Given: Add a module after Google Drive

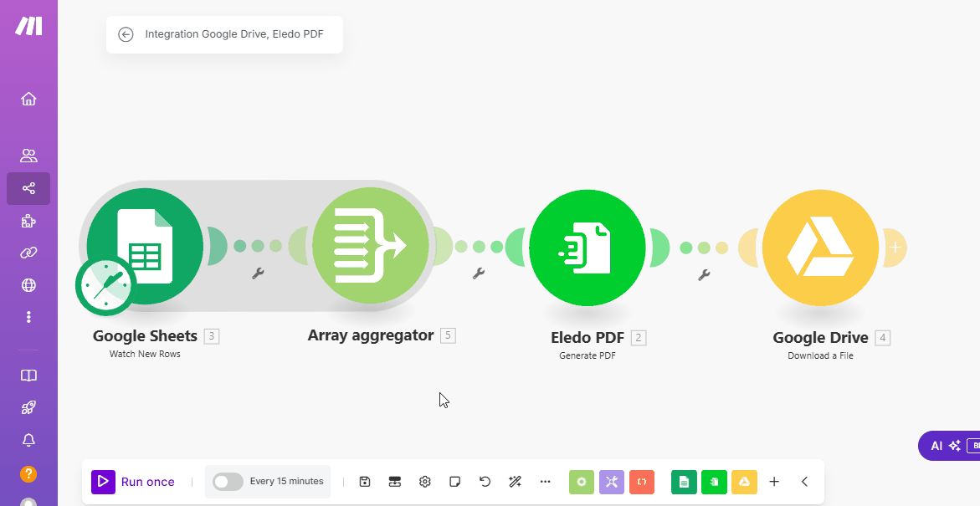Looking at the screenshot, I should click(x=895, y=248).
